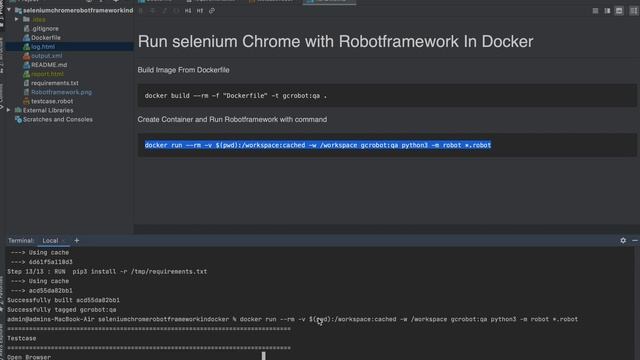
Task: Open output.xml in project tree
Action: point(47,56)
